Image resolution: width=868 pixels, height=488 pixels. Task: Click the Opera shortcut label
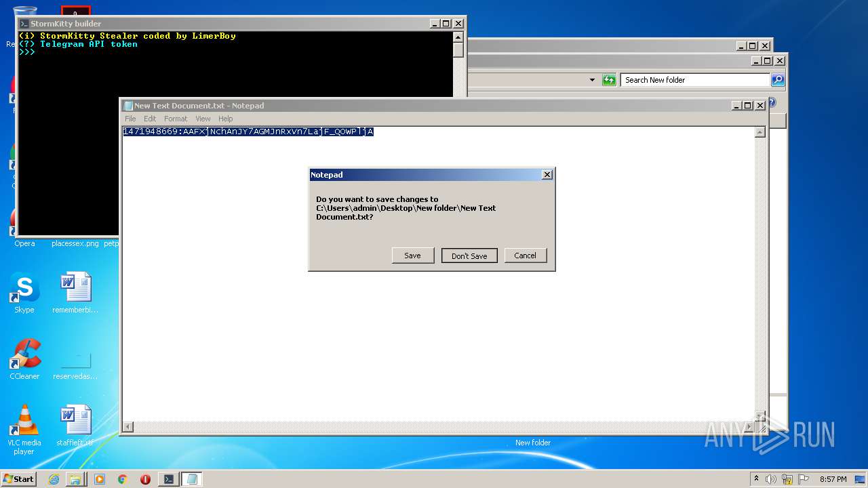tap(24, 243)
